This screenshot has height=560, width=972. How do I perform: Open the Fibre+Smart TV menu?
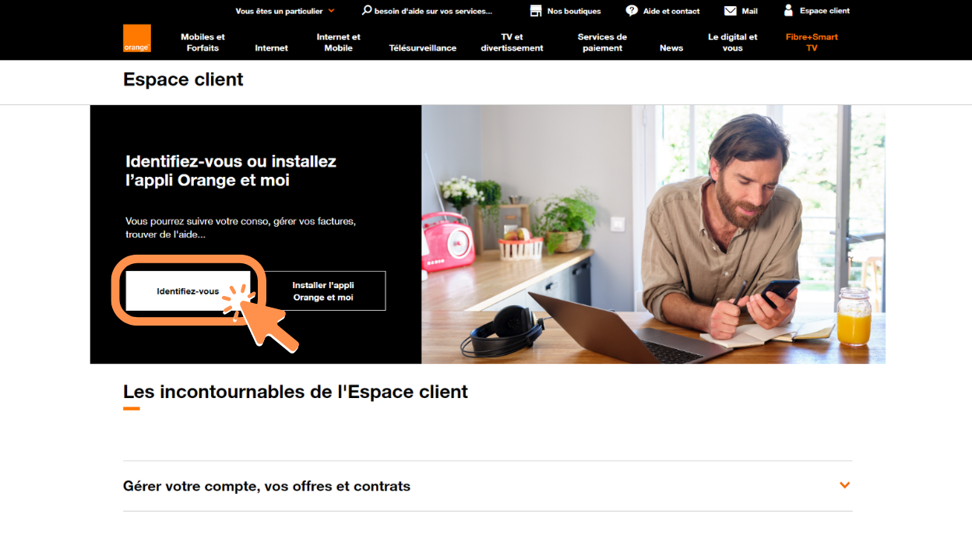[812, 42]
